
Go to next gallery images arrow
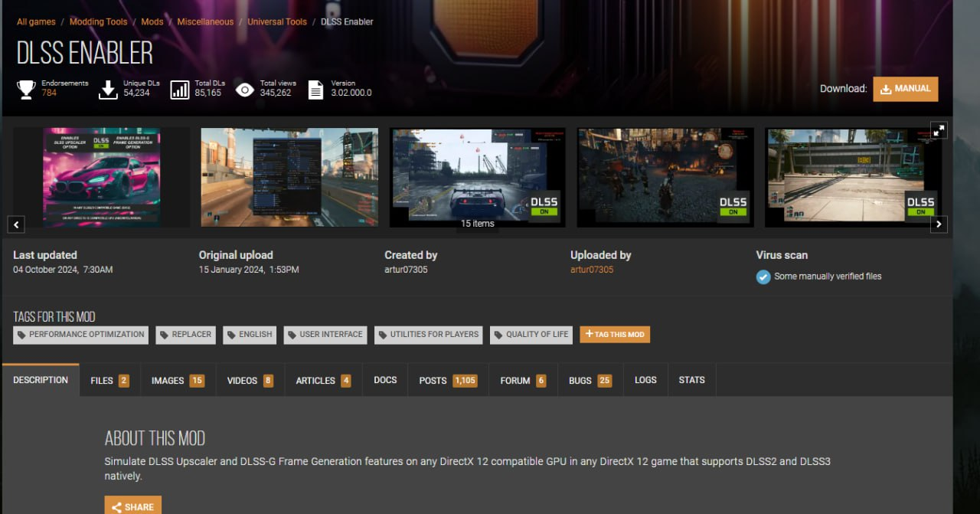click(939, 224)
